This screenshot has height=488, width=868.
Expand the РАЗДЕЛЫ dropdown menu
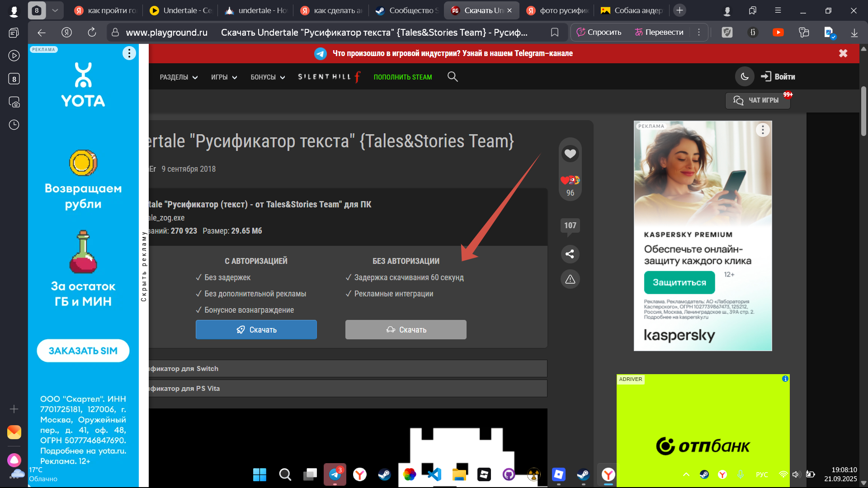[x=179, y=77]
